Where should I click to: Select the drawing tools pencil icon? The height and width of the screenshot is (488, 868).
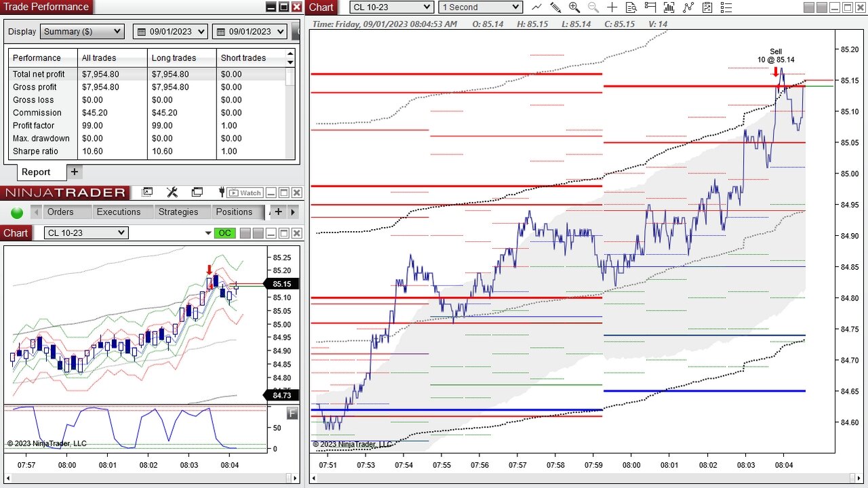coord(555,7)
